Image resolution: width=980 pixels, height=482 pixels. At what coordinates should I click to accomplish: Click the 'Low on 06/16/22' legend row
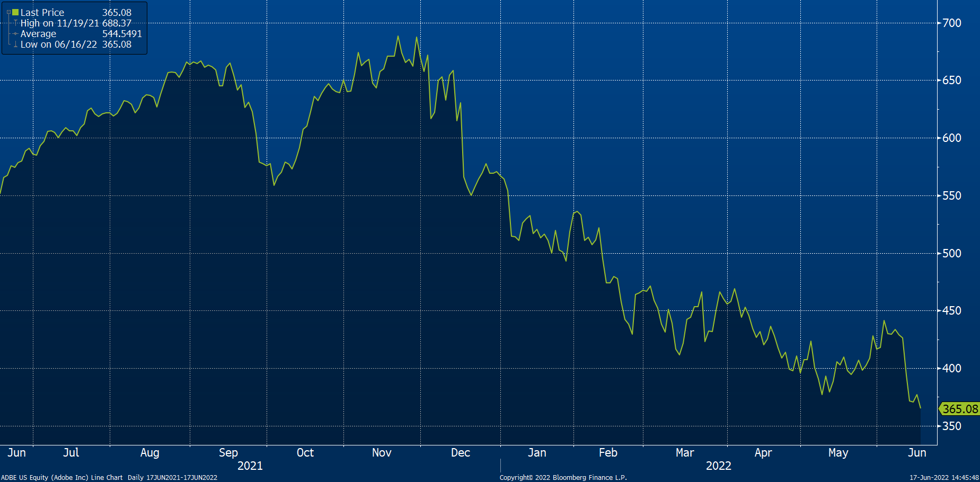point(72,44)
